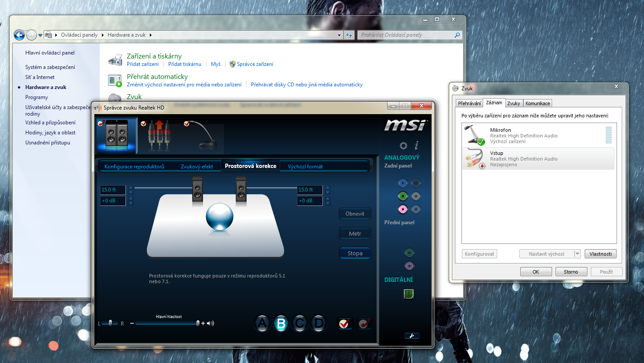Decrease the right speaker dB gain
Screen dimensions: 644x363
pyautogui.click(x=328, y=203)
